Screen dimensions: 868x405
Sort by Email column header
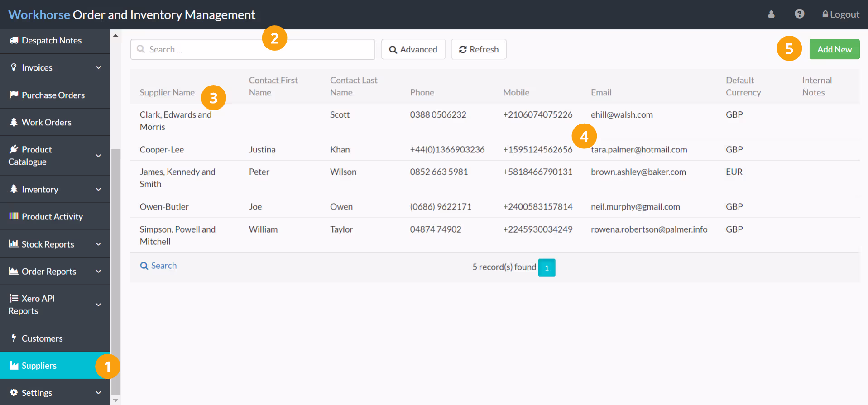[601, 92]
